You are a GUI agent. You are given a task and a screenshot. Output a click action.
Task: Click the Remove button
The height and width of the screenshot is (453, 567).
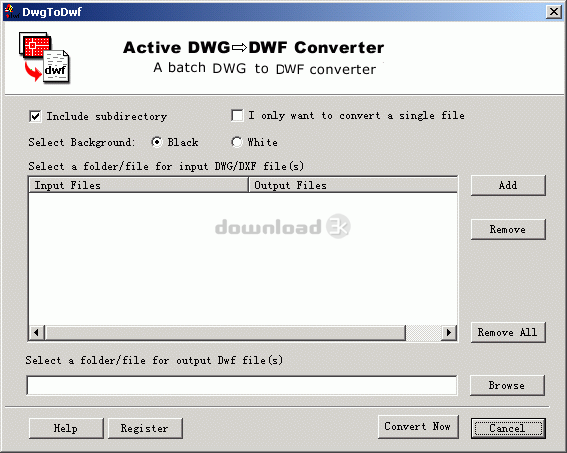coord(508,229)
